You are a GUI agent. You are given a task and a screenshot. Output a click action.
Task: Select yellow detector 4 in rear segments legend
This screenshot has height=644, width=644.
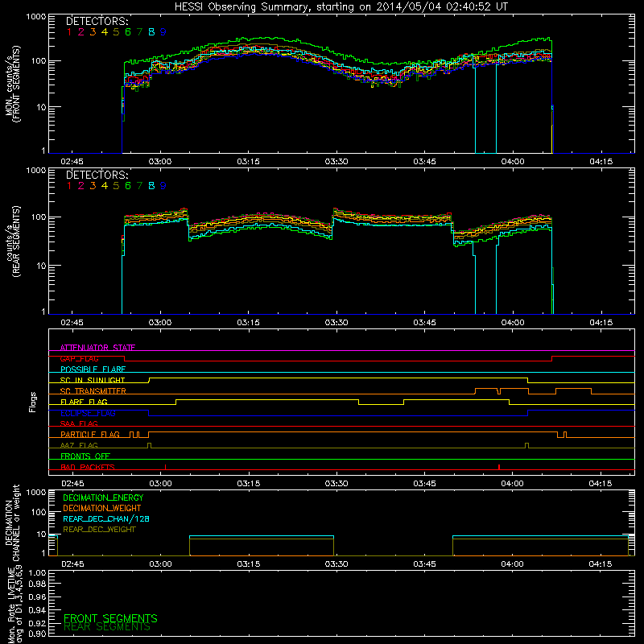point(105,186)
